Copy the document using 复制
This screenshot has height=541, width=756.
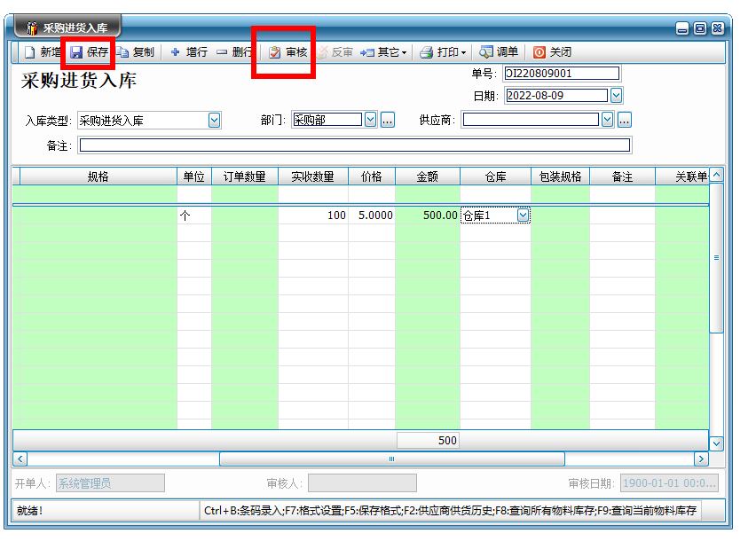(136, 52)
